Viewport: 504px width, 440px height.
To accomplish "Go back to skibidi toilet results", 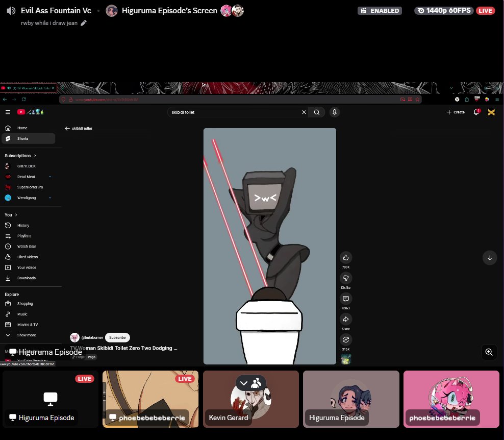I will 67,128.
